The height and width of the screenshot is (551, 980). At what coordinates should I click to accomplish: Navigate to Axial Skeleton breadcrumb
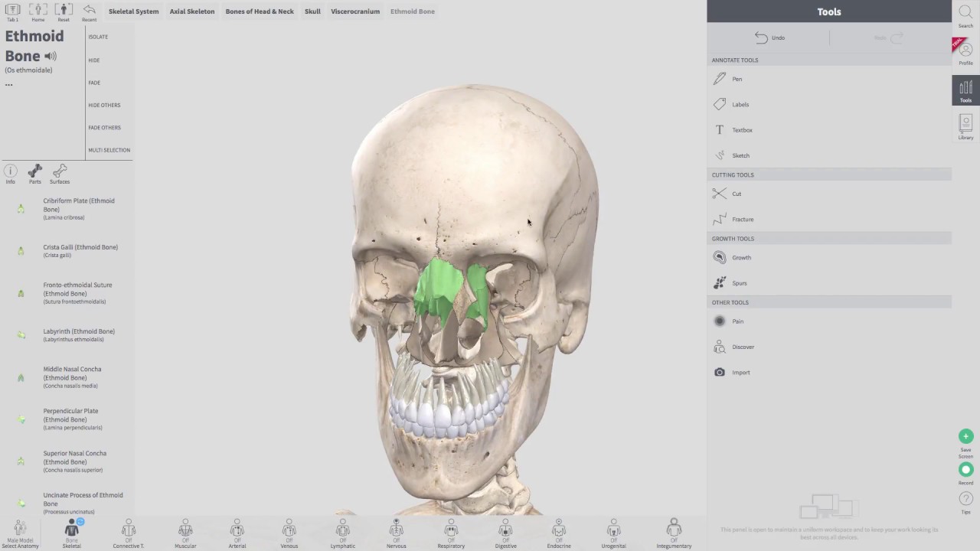click(x=192, y=11)
